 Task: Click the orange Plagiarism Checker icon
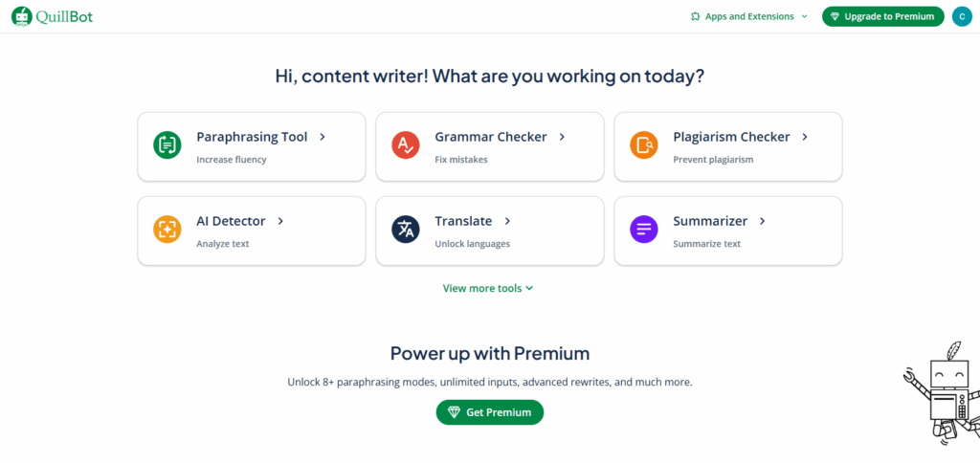pos(643,145)
